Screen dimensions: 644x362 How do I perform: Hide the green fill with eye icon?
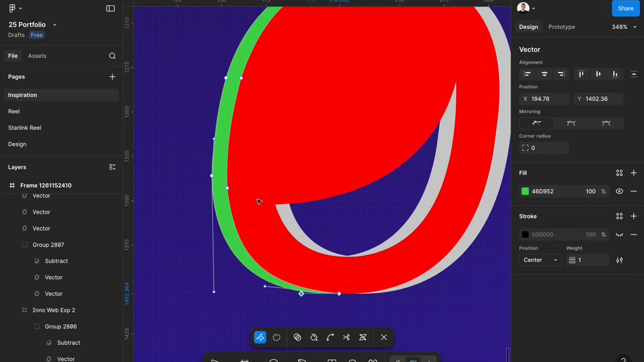[619, 191]
